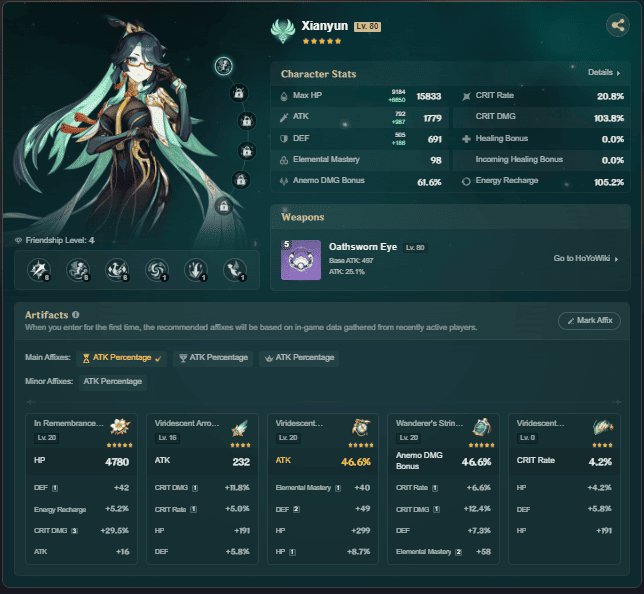This screenshot has width=644, height=594.
Task: Click the Weapons section heading
Action: 303,217
